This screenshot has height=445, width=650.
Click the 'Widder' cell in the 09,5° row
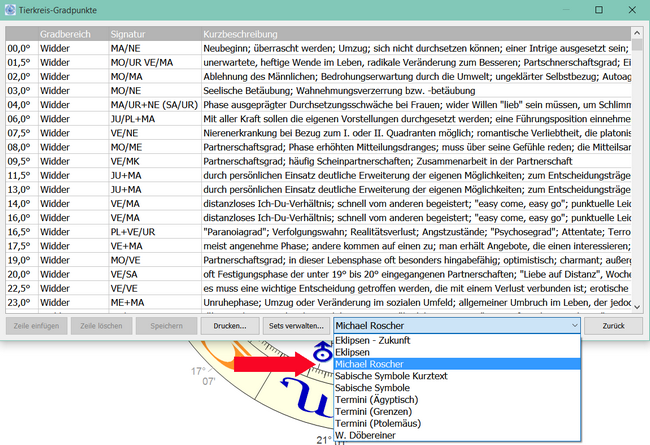tap(73, 161)
